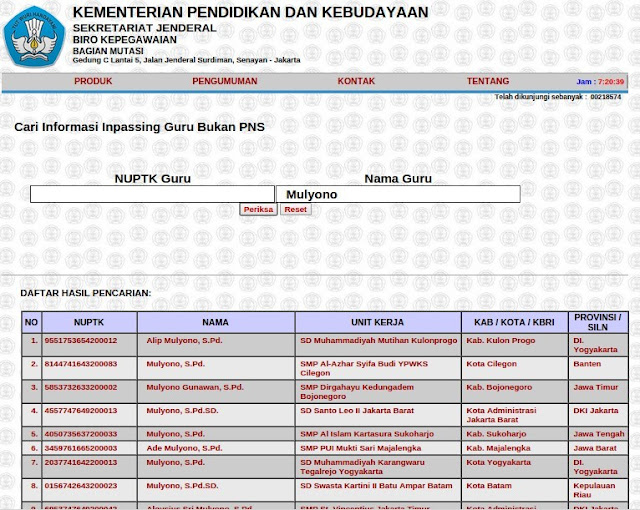Open Alip Mulyono, S.Pd. entry
Image resolution: width=640 pixels, height=510 pixels.
[x=184, y=340]
